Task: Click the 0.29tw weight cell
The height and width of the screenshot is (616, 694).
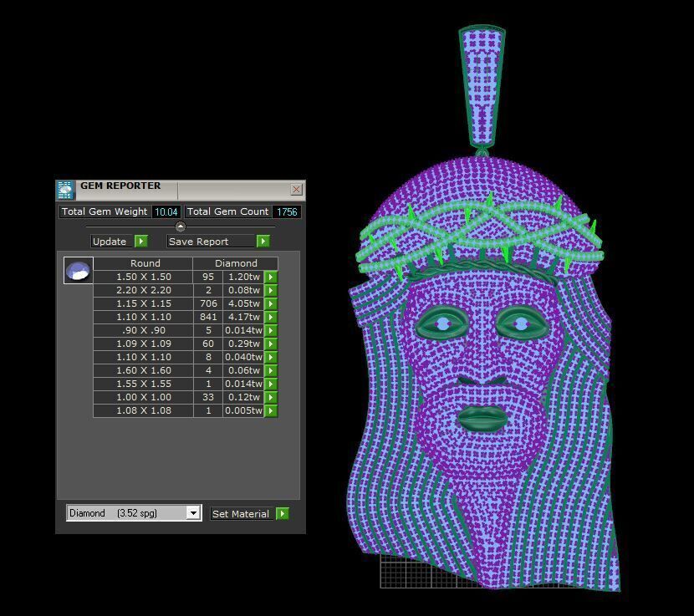Action: 243,344
